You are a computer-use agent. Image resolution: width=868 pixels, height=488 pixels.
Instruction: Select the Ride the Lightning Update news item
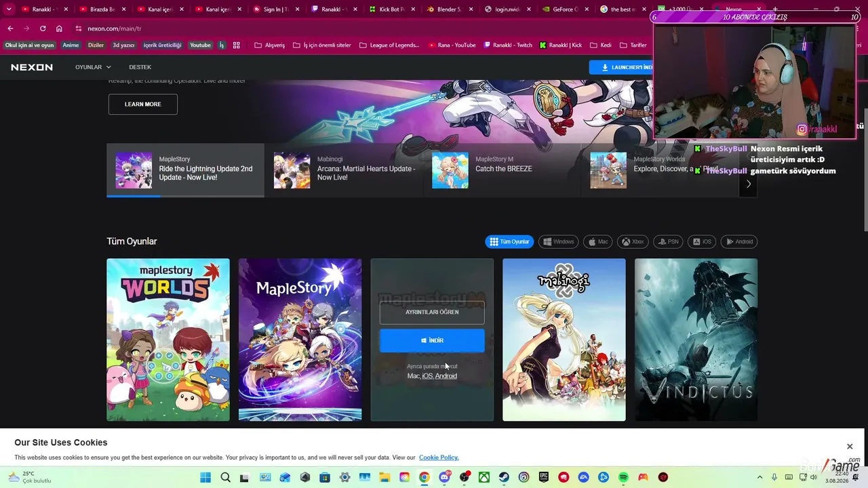coord(185,170)
